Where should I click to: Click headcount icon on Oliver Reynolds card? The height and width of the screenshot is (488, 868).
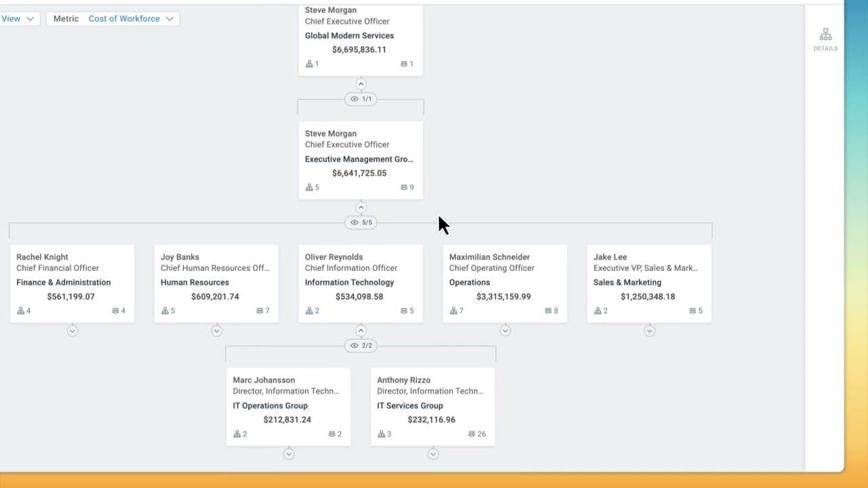tap(404, 311)
